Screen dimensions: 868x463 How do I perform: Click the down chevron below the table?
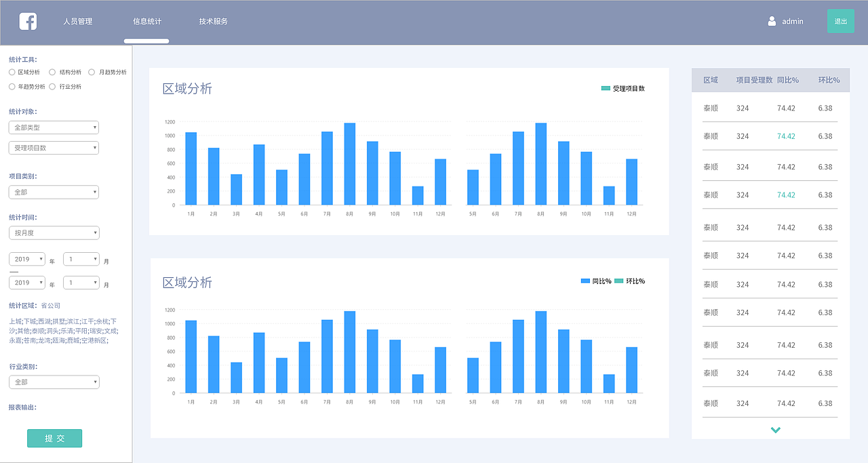coord(776,430)
